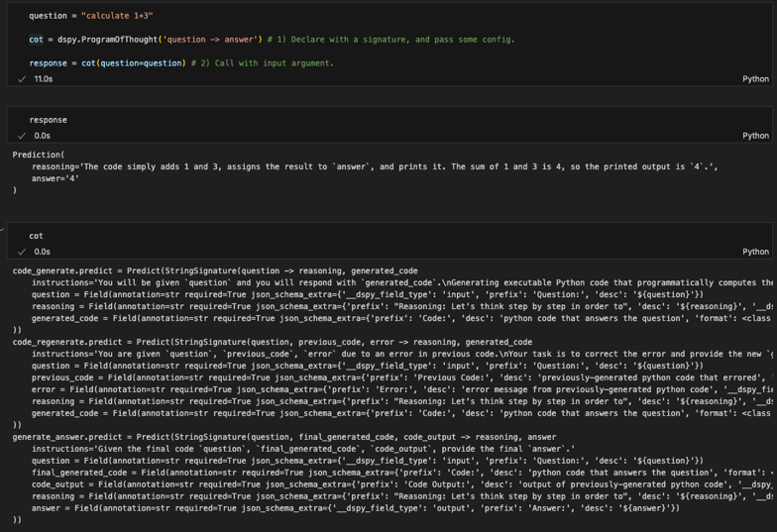Click the code_generate.predict output line
The height and width of the screenshot is (532, 777).
pos(198,270)
